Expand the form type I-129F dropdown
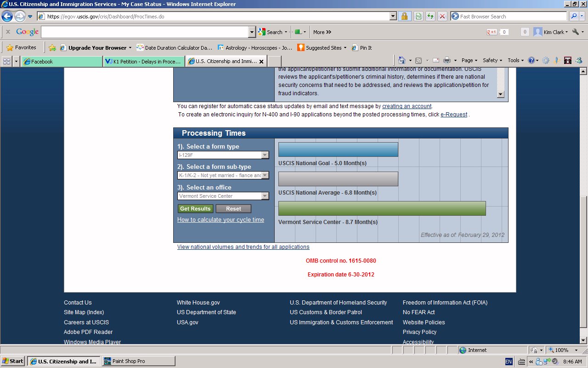 pyautogui.click(x=265, y=155)
